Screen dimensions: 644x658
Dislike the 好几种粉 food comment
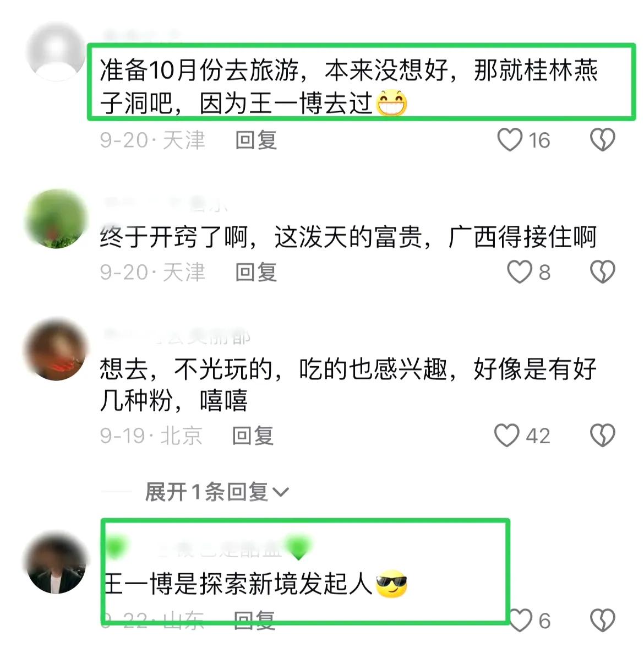coord(603,435)
